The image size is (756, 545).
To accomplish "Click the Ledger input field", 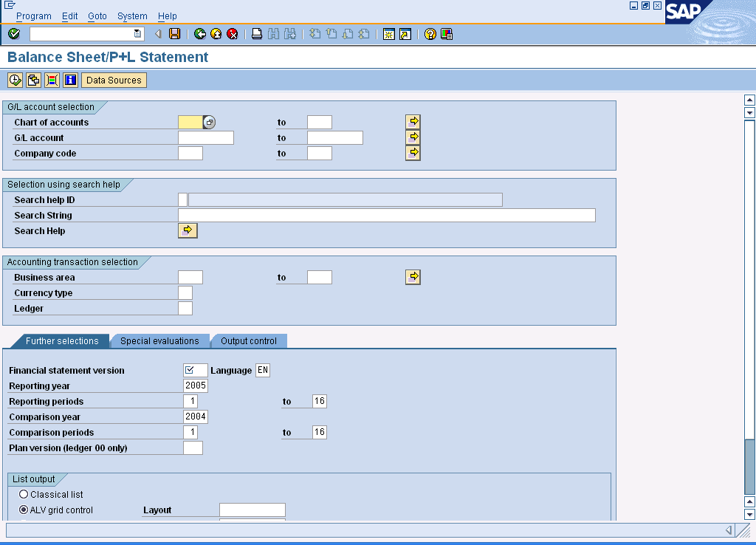I will pyautogui.click(x=185, y=308).
